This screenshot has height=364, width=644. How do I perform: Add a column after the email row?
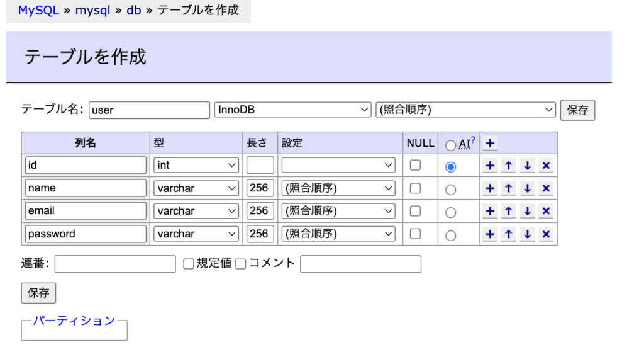tap(489, 211)
